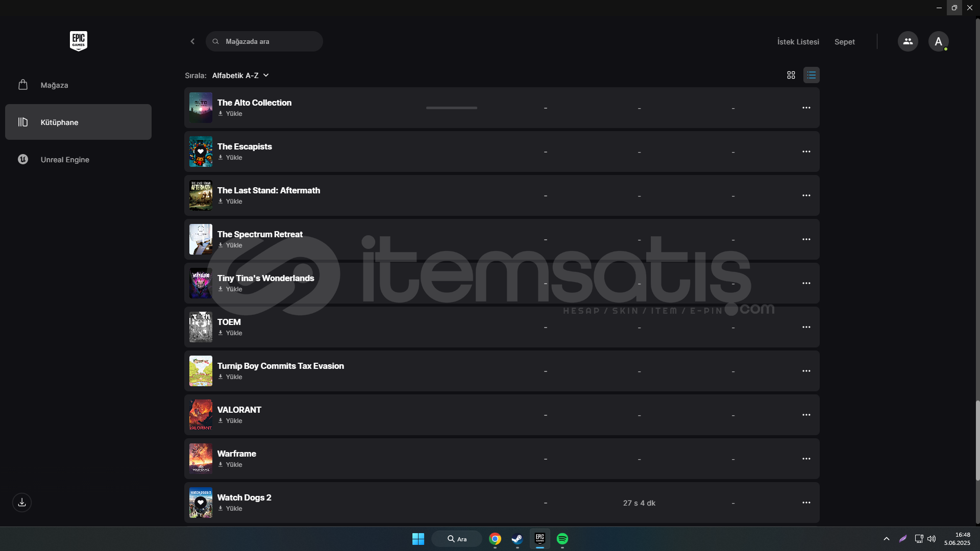Open Spotify from the taskbar
Image resolution: width=980 pixels, height=551 pixels.
tap(562, 539)
